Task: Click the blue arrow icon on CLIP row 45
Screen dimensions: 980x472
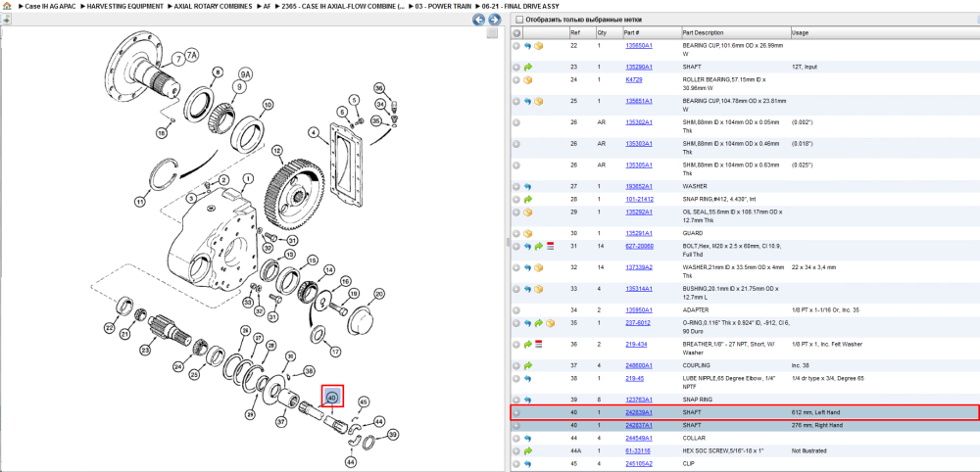Action: (x=527, y=464)
